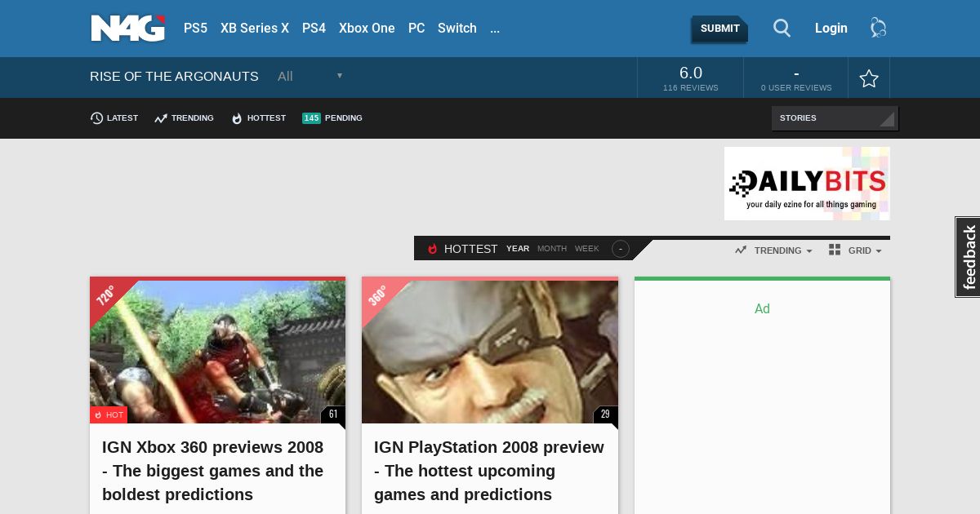Open the PS4 channel
Image resolution: width=980 pixels, height=514 pixels.
pyautogui.click(x=314, y=29)
